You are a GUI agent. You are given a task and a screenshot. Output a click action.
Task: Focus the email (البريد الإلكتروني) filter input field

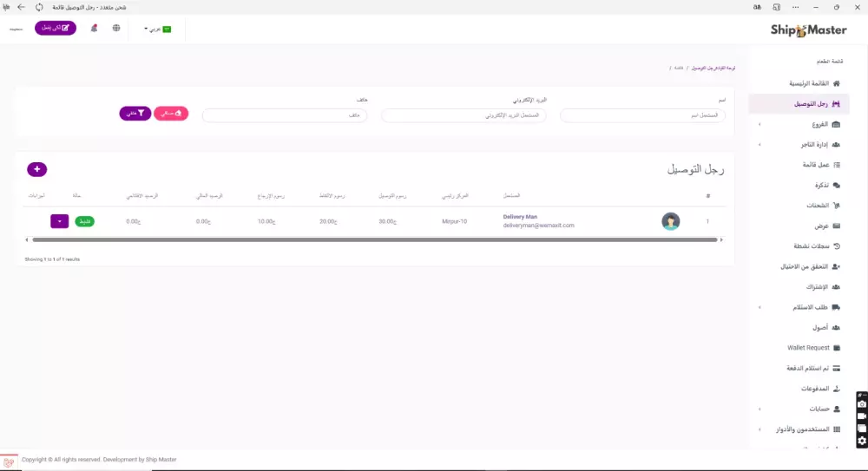tap(464, 115)
